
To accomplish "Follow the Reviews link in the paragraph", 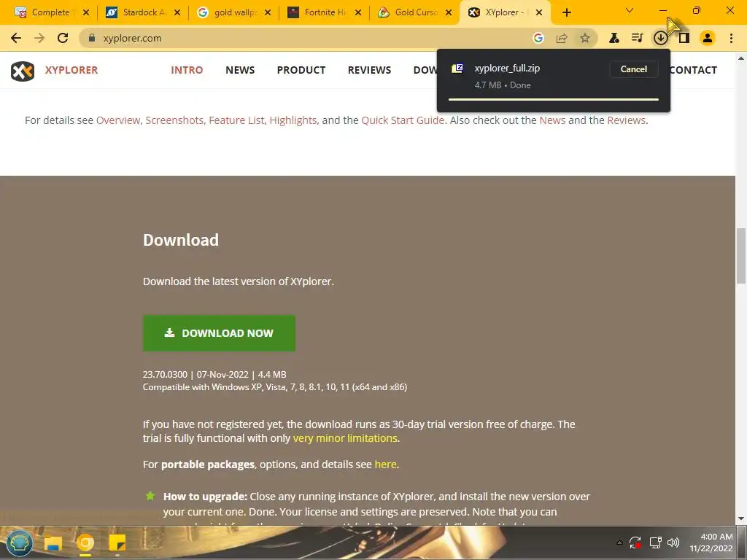I will pos(626,120).
